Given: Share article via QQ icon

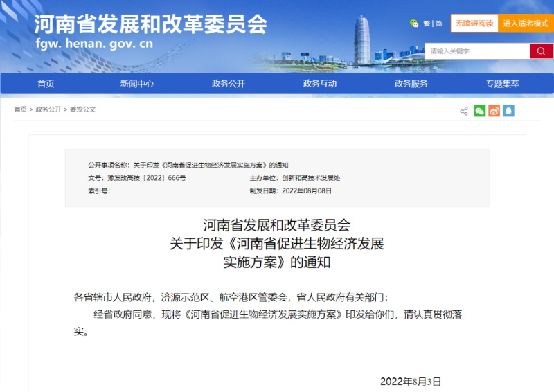Looking at the screenshot, I should [x=508, y=111].
